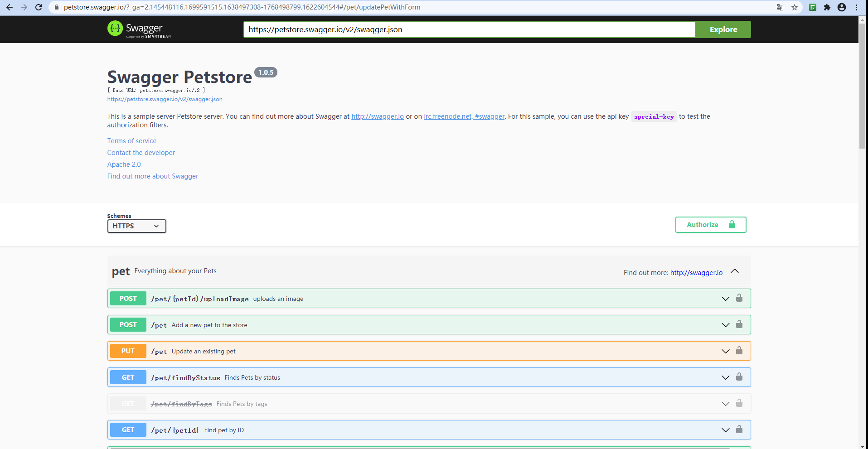The width and height of the screenshot is (868, 449).
Task: Click the Swagger Petstore title
Action: [x=179, y=77]
